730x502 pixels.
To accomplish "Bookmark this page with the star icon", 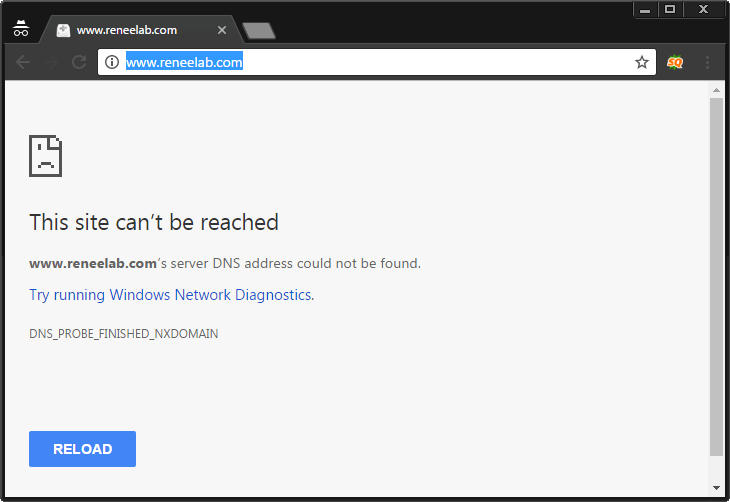I will coord(642,62).
